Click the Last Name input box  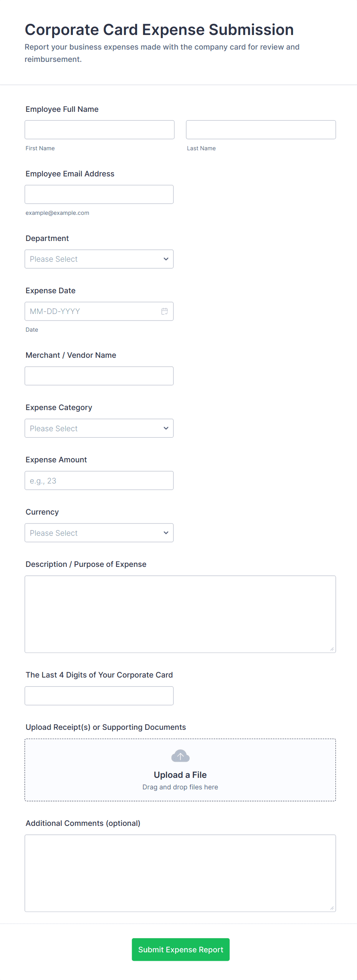tap(261, 130)
